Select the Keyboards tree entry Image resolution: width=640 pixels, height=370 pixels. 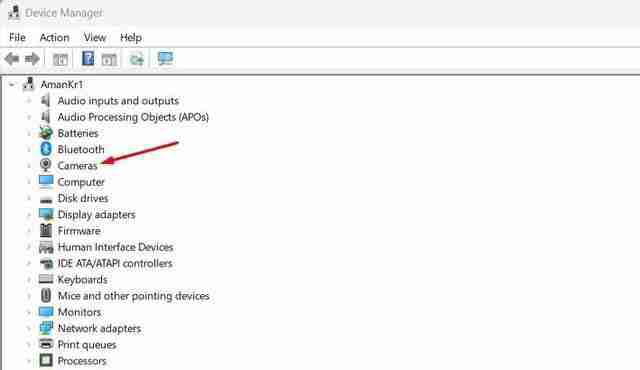point(82,279)
